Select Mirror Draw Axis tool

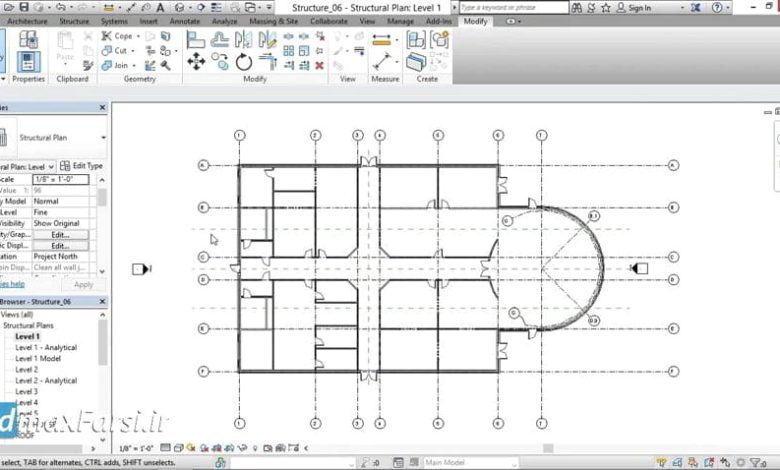267,39
